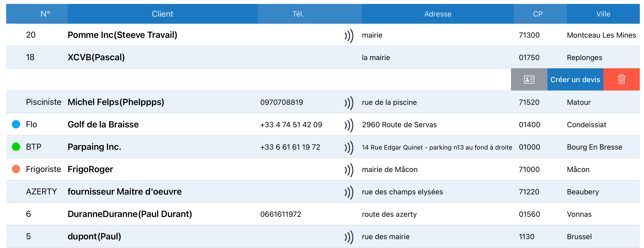The width and height of the screenshot is (644, 248).
Task: Sort by the Ville column header
Action: coord(603,14)
